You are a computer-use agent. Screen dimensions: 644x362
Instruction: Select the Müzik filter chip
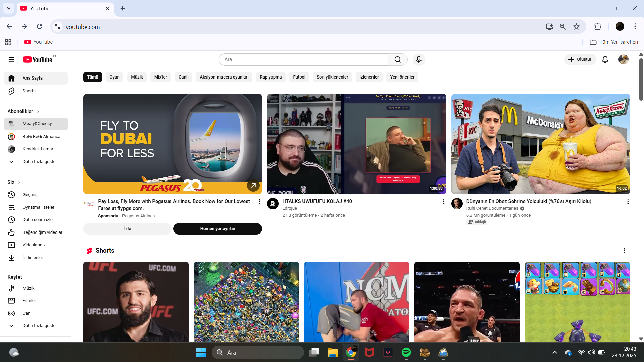point(137,77)
